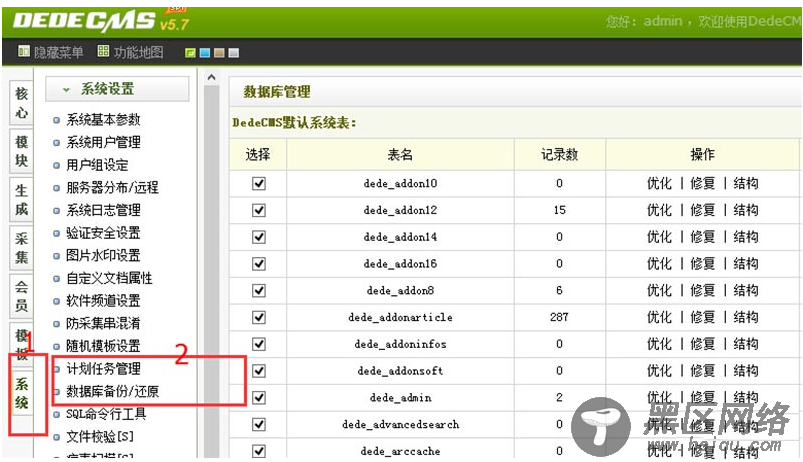This screenshot has height=462, width=803.
Task: Click 修复 for dede_addonsoft
Action: pyautogui.click(x=703, y=371)
